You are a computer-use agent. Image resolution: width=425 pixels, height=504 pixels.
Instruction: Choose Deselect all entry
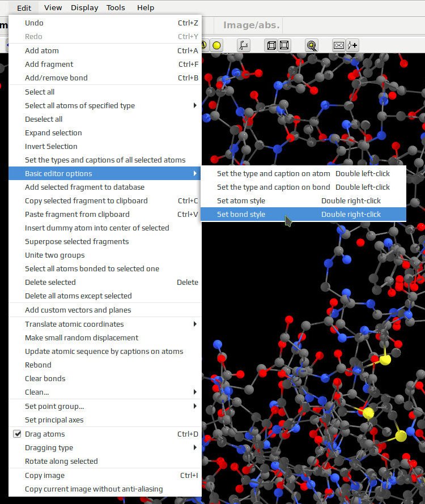click(105, 119)
